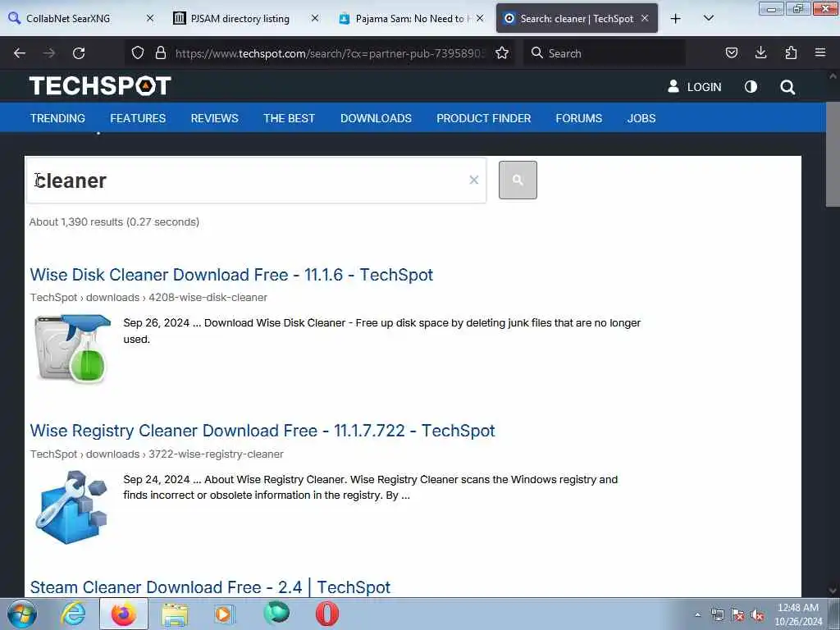Clear the cleaner search query
Screen dimensions: 840x630
[x=473, y=180]
